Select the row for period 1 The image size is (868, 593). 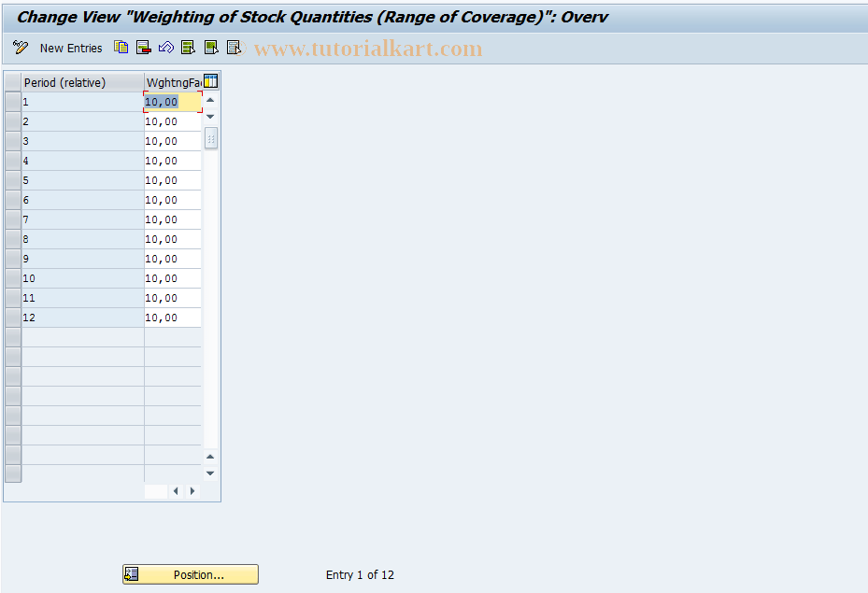click(x=12, y=102)
